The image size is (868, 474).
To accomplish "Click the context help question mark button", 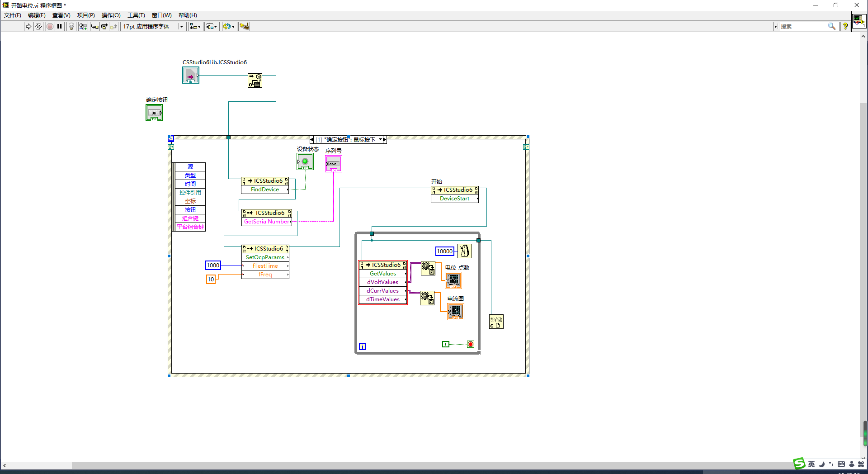I will point(845,27).
